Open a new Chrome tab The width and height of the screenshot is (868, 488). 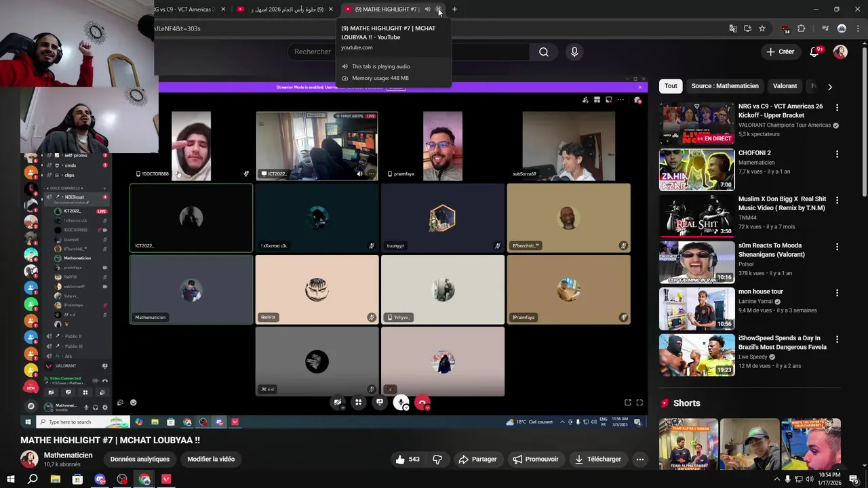tap(454, 9)
